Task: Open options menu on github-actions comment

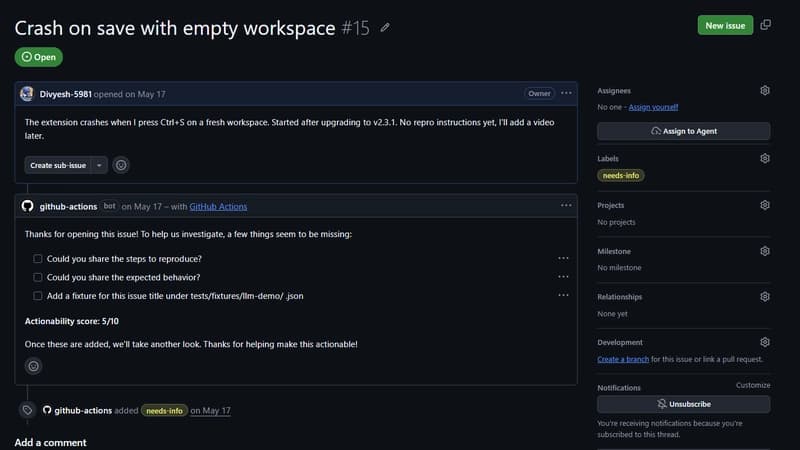Action: 566,206
